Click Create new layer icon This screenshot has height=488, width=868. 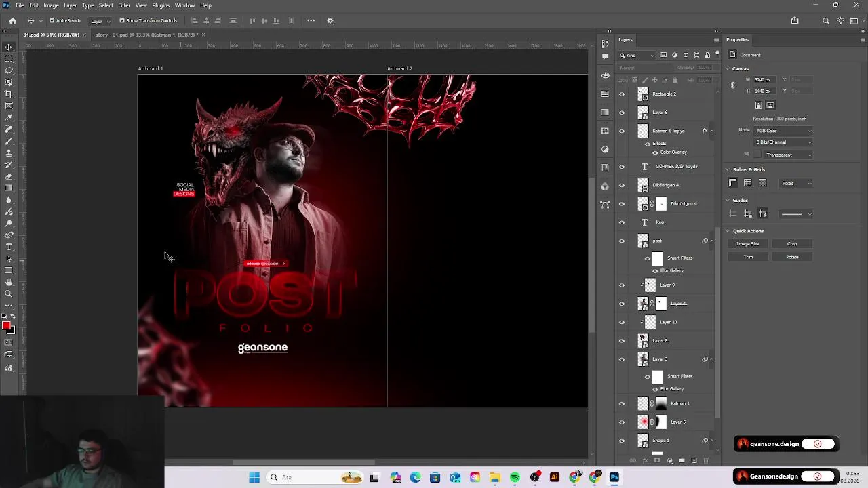tap(694, 461)
